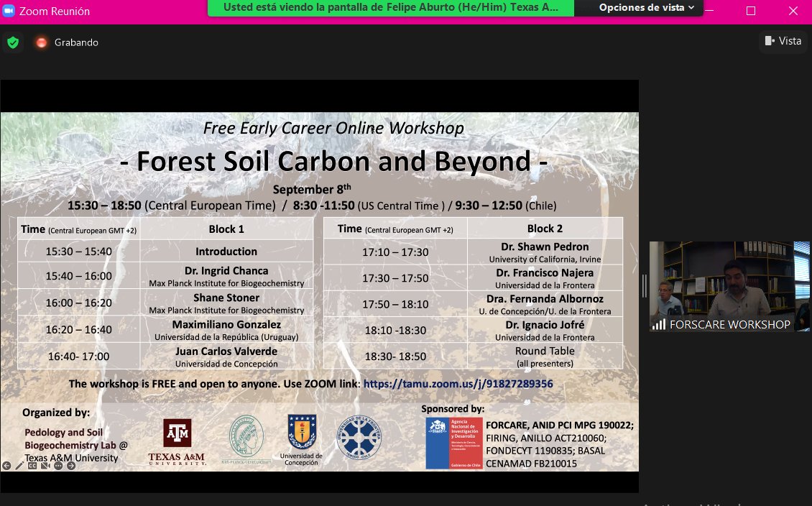Select the pencil annotation tool
Viewport: 812px width, 506px height.
[19, 466]
